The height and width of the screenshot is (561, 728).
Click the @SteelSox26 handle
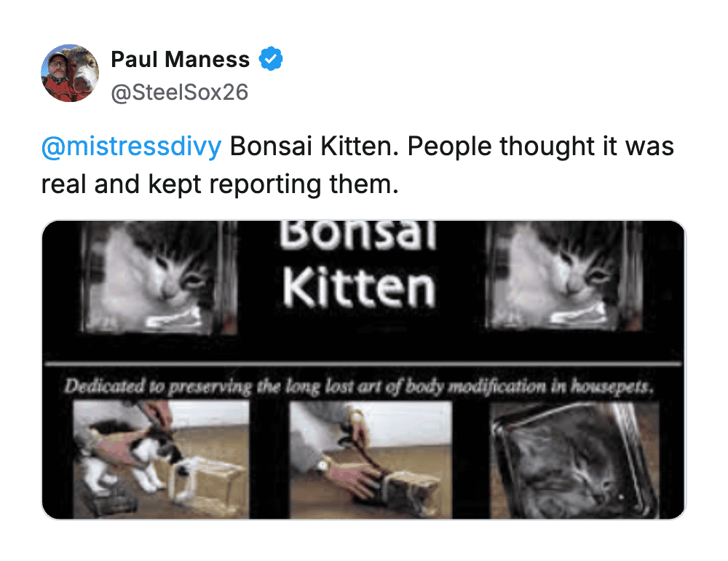coord(179,93)
